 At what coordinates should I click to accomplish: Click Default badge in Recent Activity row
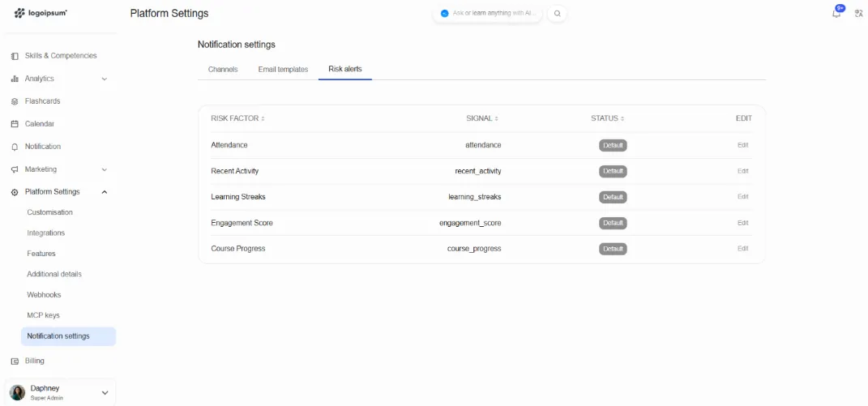click(x=613, y=171)
